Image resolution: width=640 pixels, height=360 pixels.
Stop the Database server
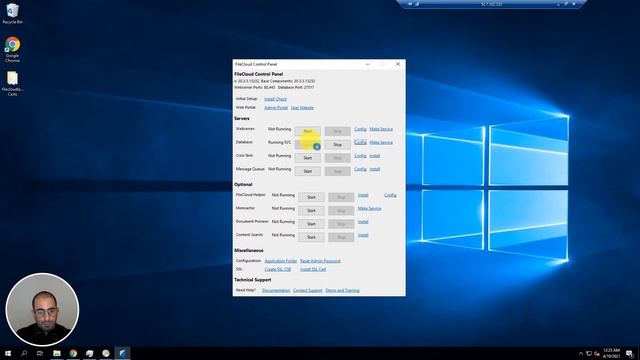(338, 144)
